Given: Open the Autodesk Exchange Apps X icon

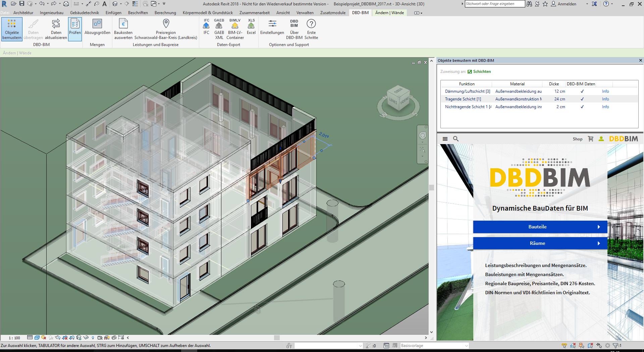Looking at the screenshot, I should click(594, 4).
